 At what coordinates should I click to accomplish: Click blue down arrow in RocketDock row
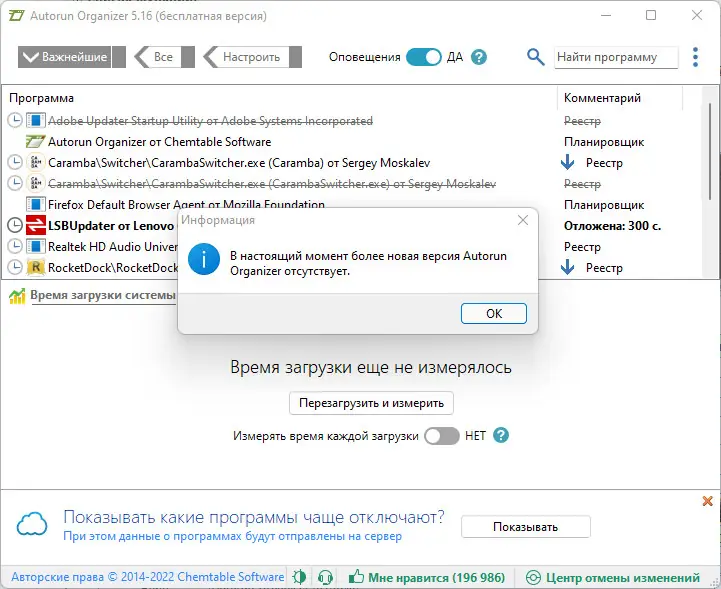[568, 267]
